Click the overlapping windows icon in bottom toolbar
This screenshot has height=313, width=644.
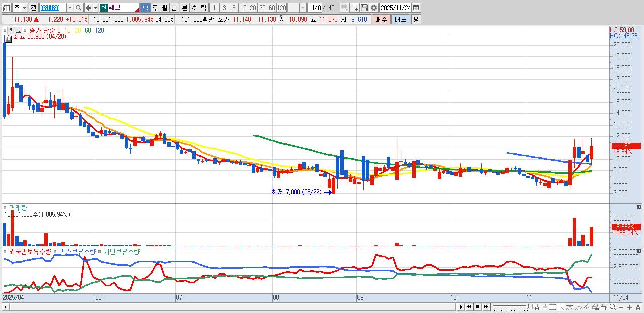[544, 307]
